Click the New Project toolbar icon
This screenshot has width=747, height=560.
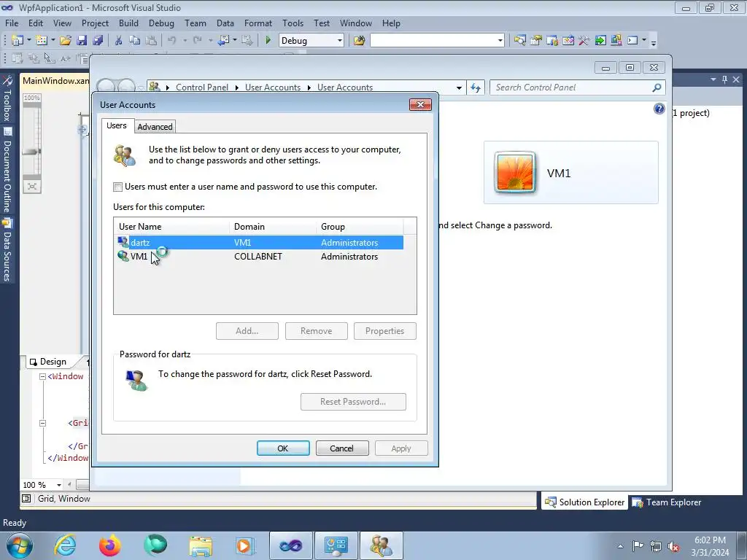pos(18,41)
